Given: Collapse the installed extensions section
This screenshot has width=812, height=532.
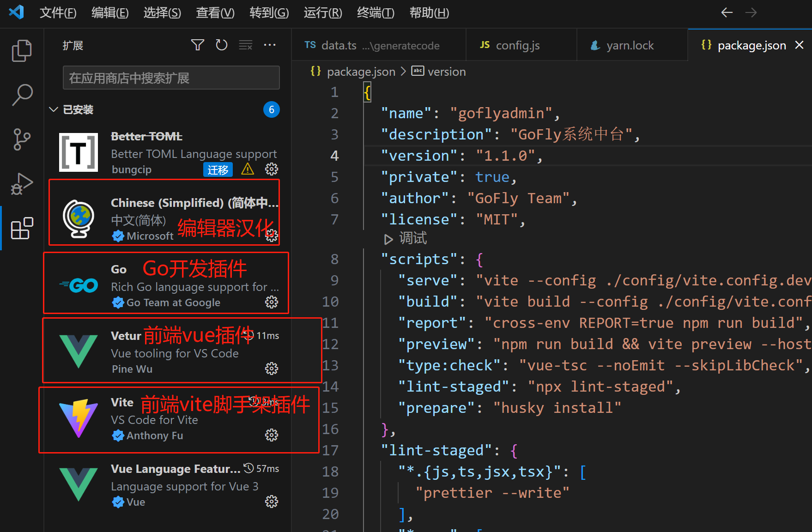Looking at the screenshot, I should pyautogui.click(x=54, y=109).
